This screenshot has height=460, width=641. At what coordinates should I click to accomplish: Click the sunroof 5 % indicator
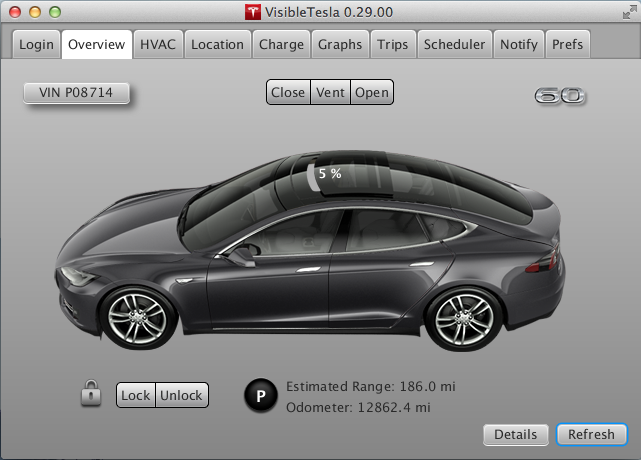click(x=329, y=174)
